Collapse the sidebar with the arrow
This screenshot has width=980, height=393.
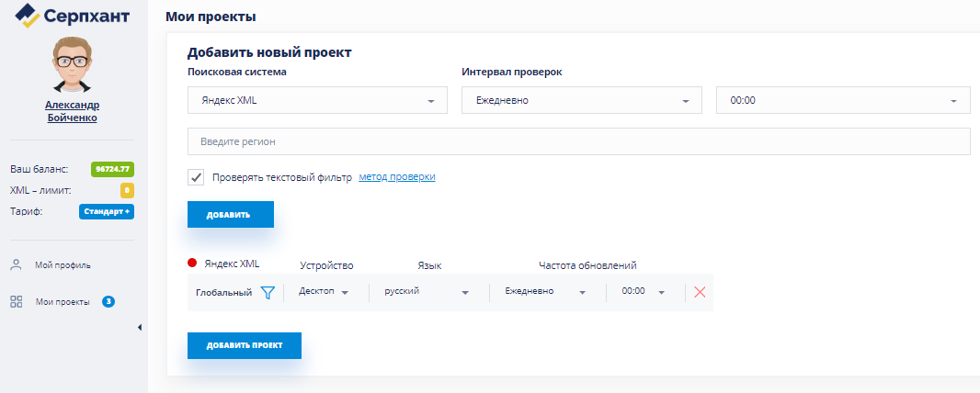pyautogui.click(x=139, y=327)
